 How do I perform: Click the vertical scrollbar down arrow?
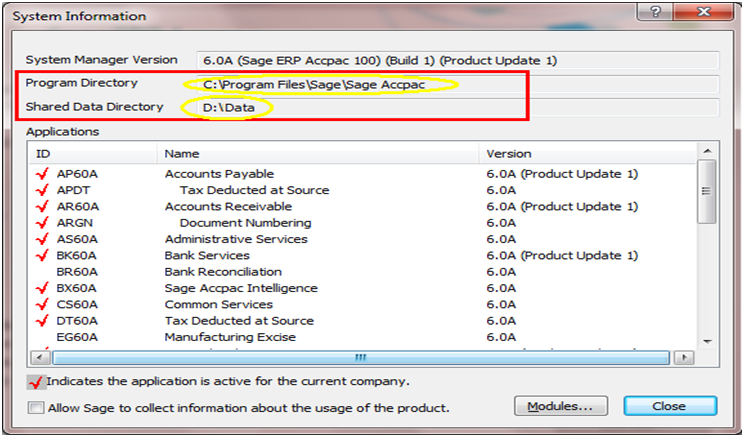click(707, 341)
